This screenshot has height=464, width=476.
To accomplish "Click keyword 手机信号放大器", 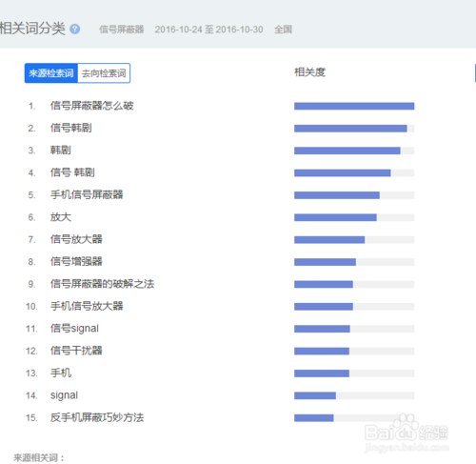I will tap(87, 306).
